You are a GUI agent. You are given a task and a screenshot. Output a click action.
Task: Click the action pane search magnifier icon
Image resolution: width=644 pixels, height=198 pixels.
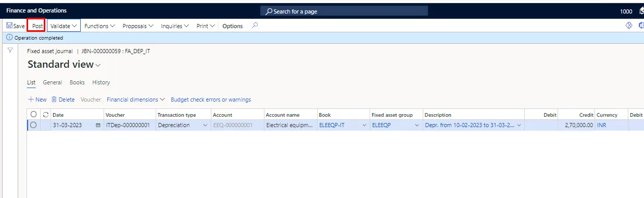point(255,26)
